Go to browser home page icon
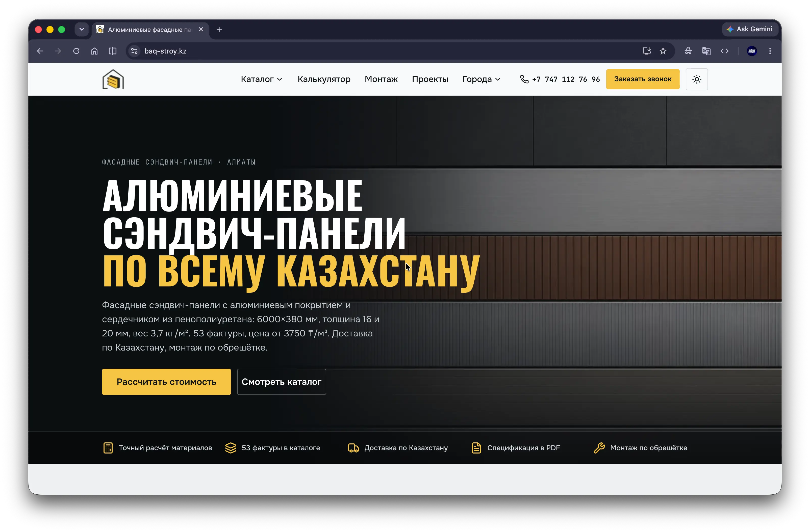 [94, 51]
